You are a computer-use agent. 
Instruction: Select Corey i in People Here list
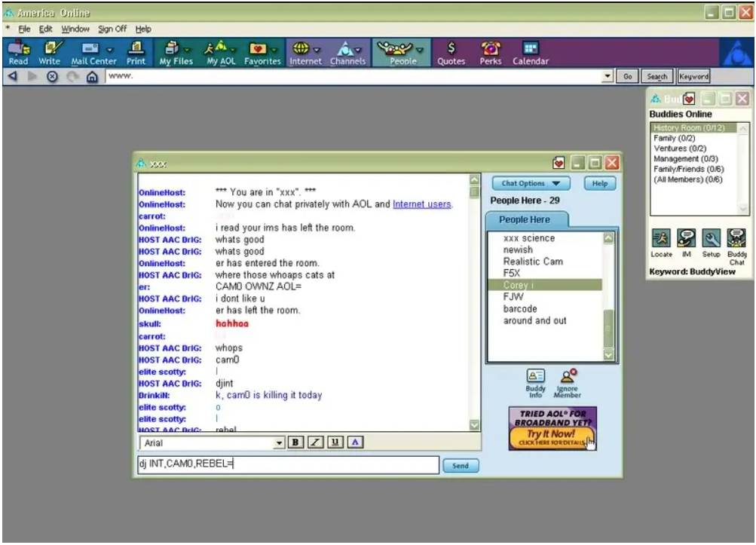(x=545, y=285)
